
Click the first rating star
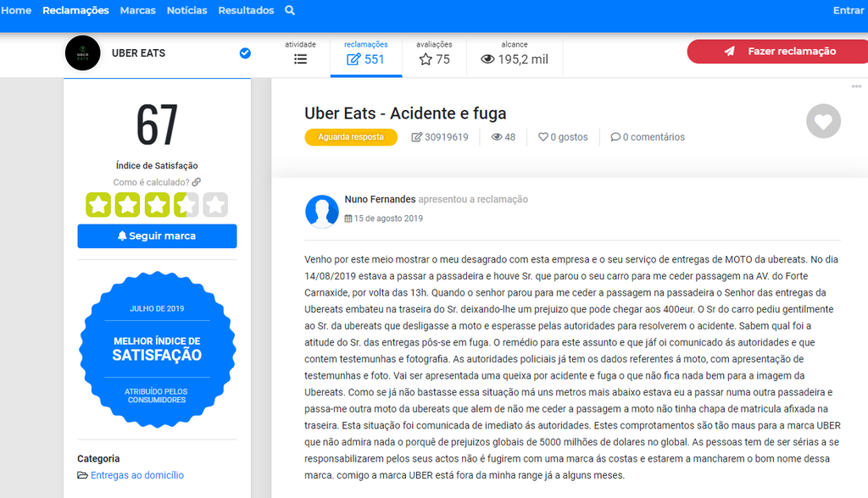(x=98, y=205)
